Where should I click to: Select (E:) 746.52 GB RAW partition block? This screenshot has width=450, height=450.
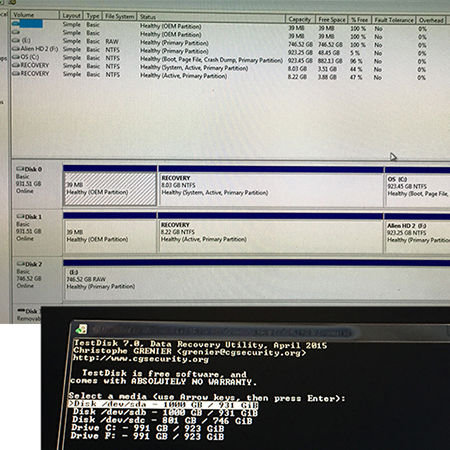tap(257, 280)
